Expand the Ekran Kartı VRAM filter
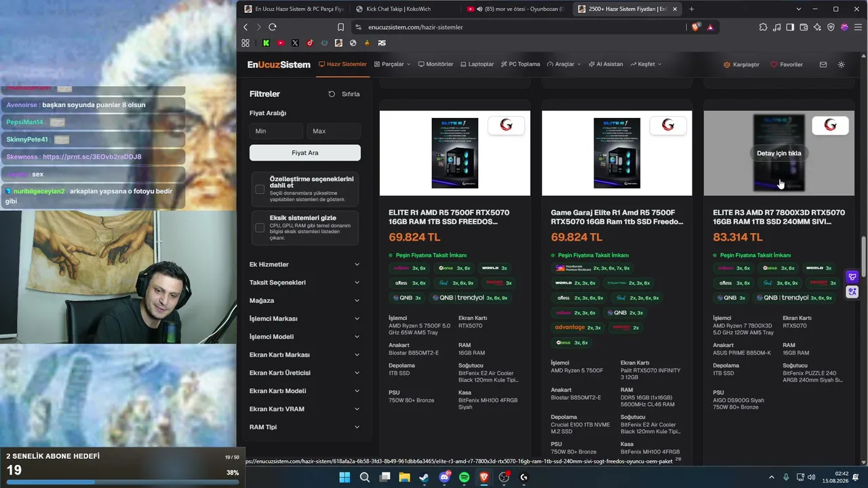Screen dimensions: 868x488 [304, 409]
